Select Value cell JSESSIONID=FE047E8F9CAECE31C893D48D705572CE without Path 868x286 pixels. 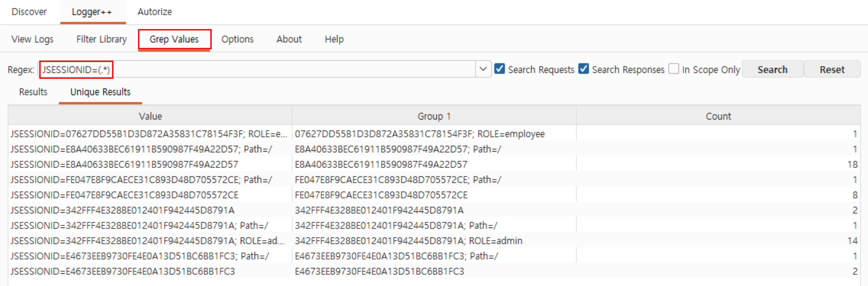(x=150, y=195)
